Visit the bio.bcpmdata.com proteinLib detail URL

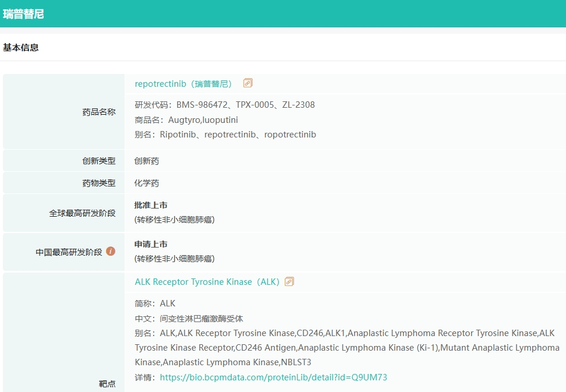(x=273, y=377)
